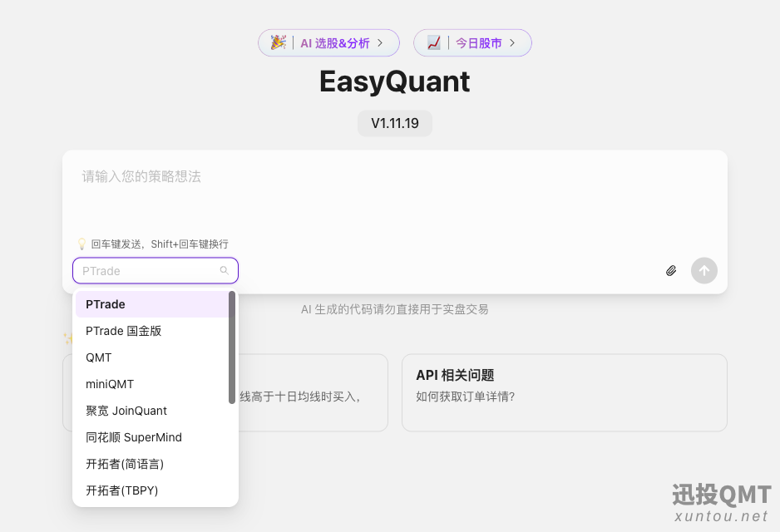Choose 聚宽 JoinQuant platform option
The width and height of the screenshot is (780, 532).
tap(126, 411)
